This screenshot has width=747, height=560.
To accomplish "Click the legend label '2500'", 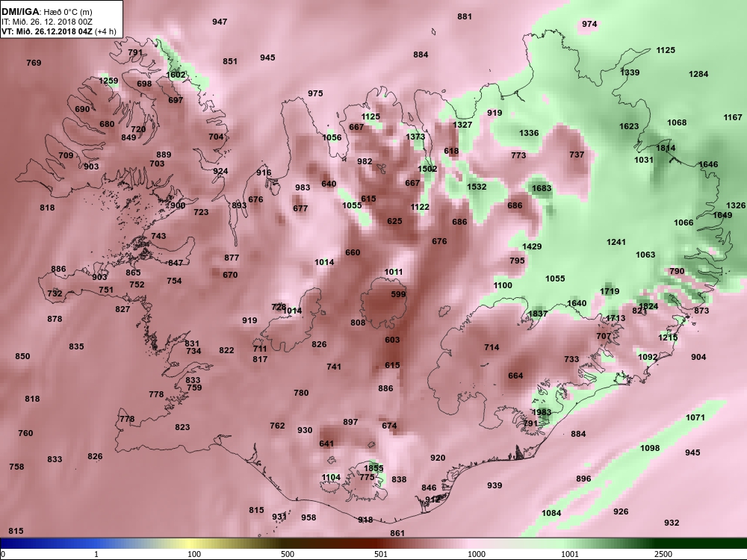I will (663, 554).
